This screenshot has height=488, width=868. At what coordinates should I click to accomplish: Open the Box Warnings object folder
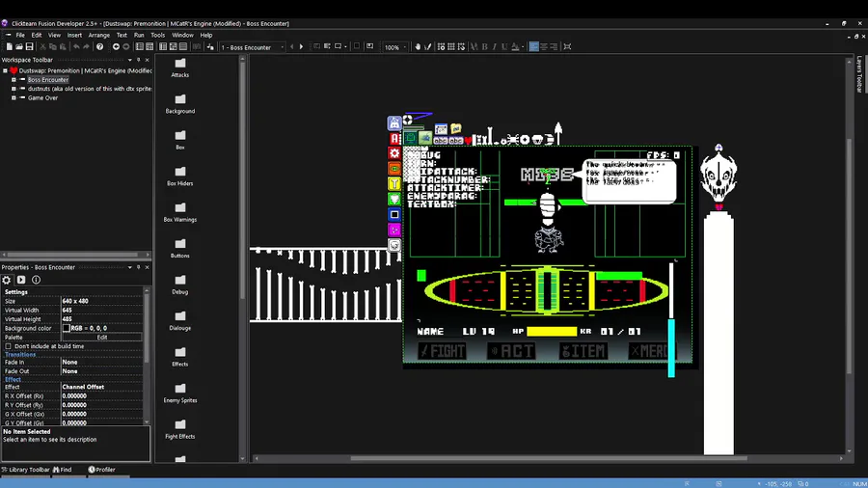(x=180, y=212)
